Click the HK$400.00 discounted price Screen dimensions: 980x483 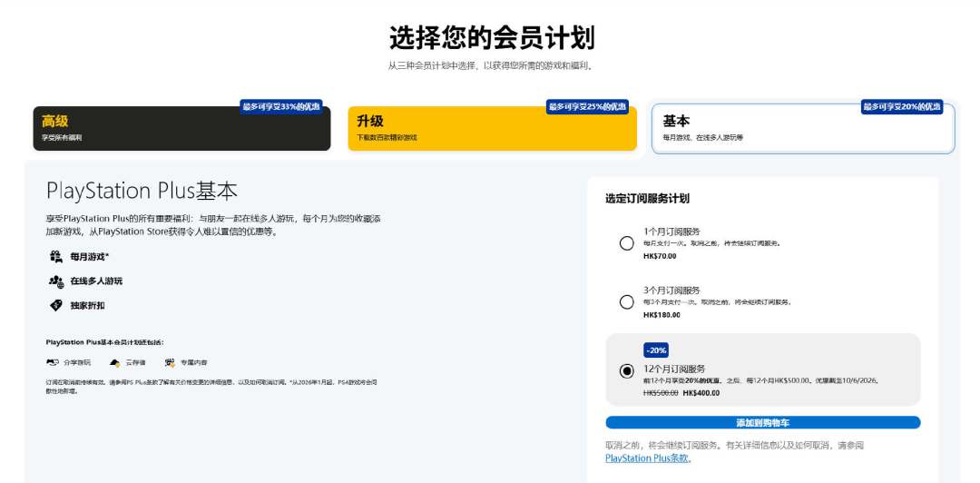point(701,393)
